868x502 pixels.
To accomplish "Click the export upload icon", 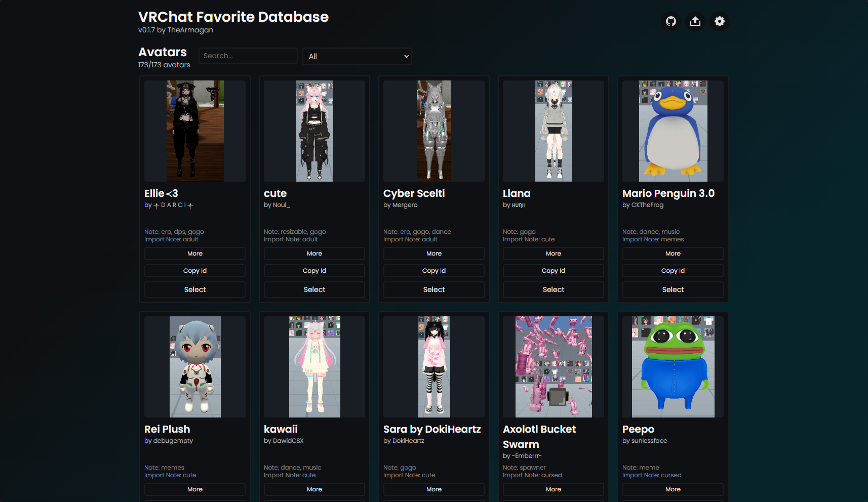I will coord(695,21).
